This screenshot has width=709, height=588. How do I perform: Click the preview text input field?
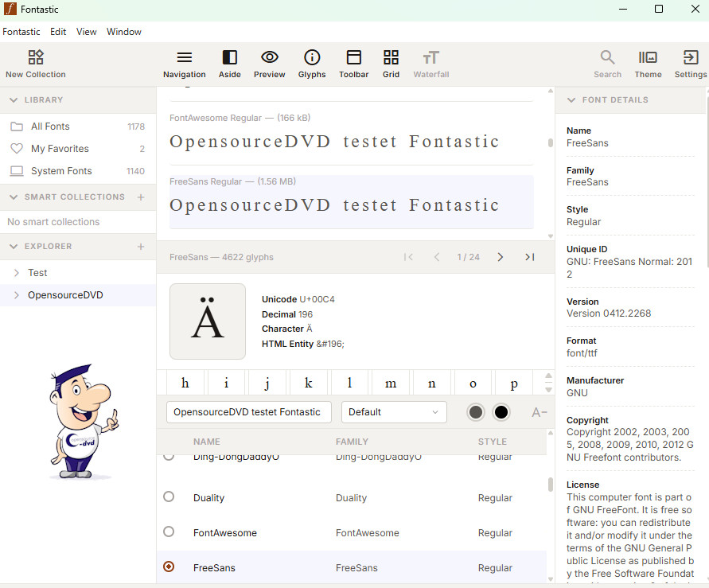248,412
